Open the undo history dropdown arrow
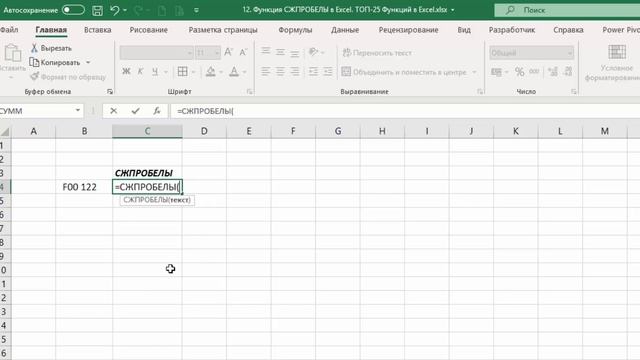640x360 pixels. click(x=125, y=10)
